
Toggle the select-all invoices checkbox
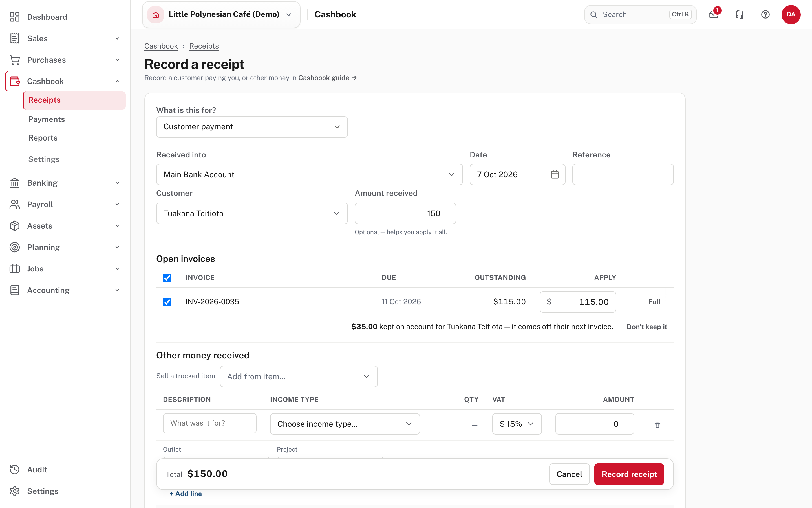pyautogui.click(x=167, y=278)
